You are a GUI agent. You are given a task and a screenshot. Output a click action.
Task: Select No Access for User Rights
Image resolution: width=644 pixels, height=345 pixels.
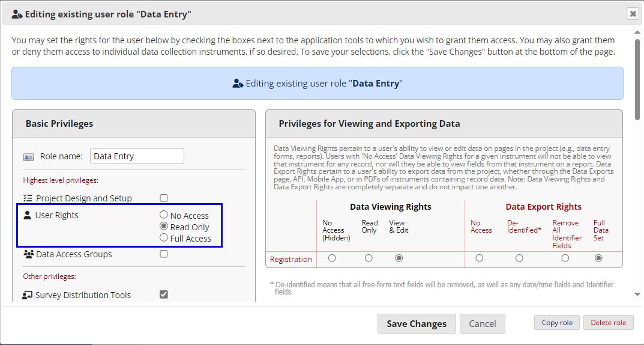pyautogui.click(x=164, y=215)
